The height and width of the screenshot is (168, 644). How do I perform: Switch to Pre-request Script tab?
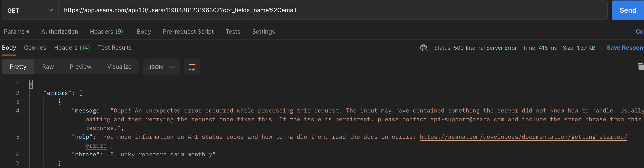188,32
